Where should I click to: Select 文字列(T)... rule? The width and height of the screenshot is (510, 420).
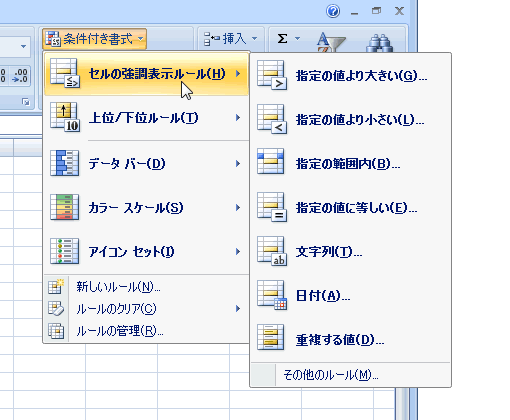click(350, 252)
